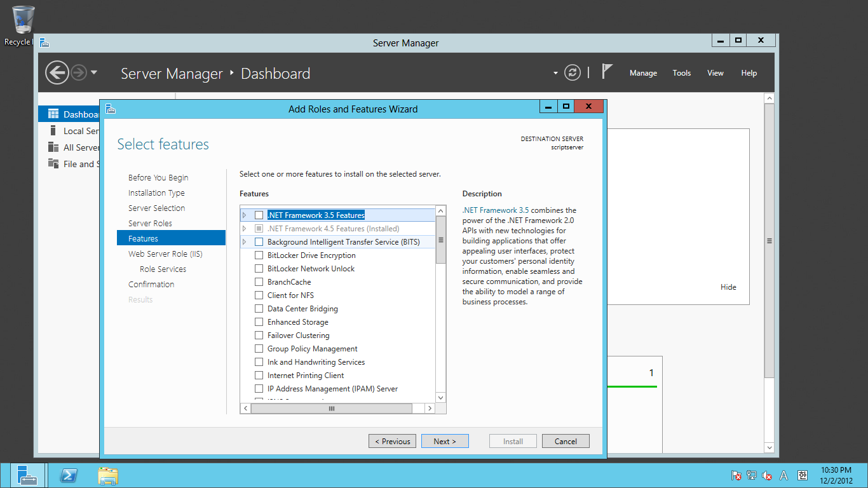Click the Hide link in Server Manager

pyautogui.click(x=728, y=287)
